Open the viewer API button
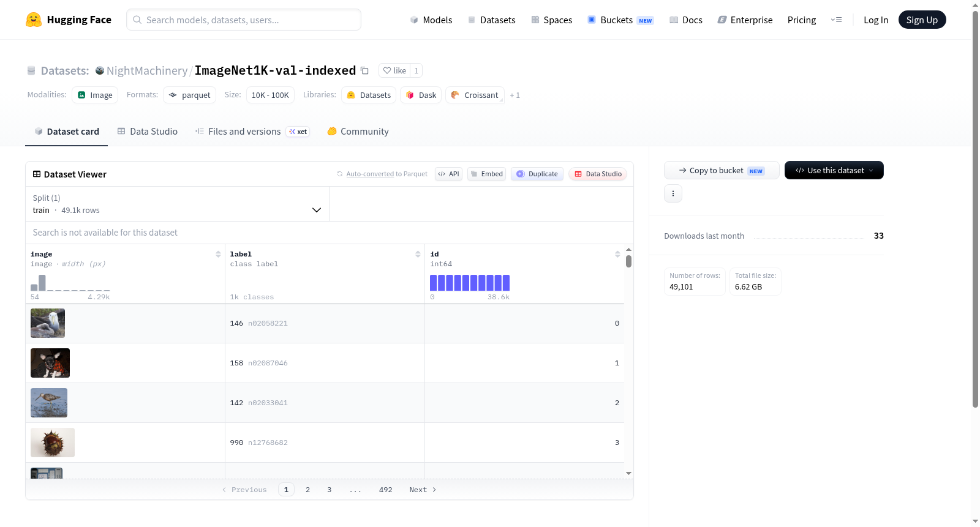Image resolution: width=980 pixels, height=527 pixels. [x=448, y=174]
